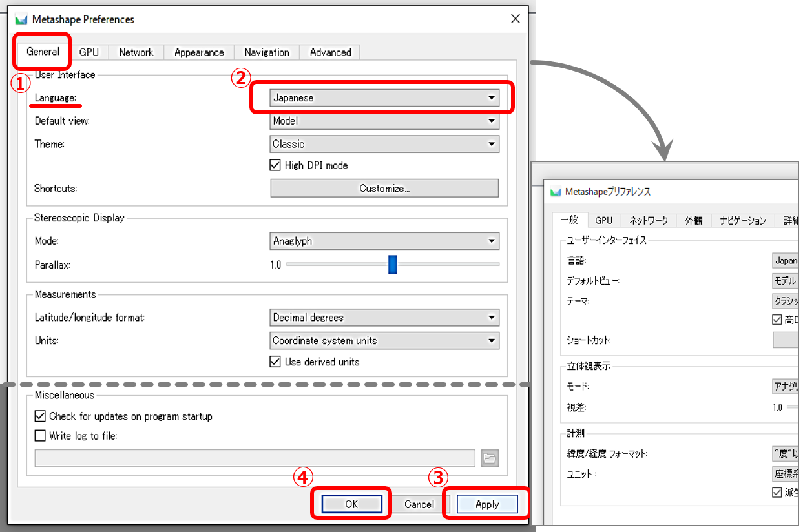803x532 pixels.
Task: Open the ネットワーク tab in the Japanese window
Action: pyautogui.click(x=649, y=221)
